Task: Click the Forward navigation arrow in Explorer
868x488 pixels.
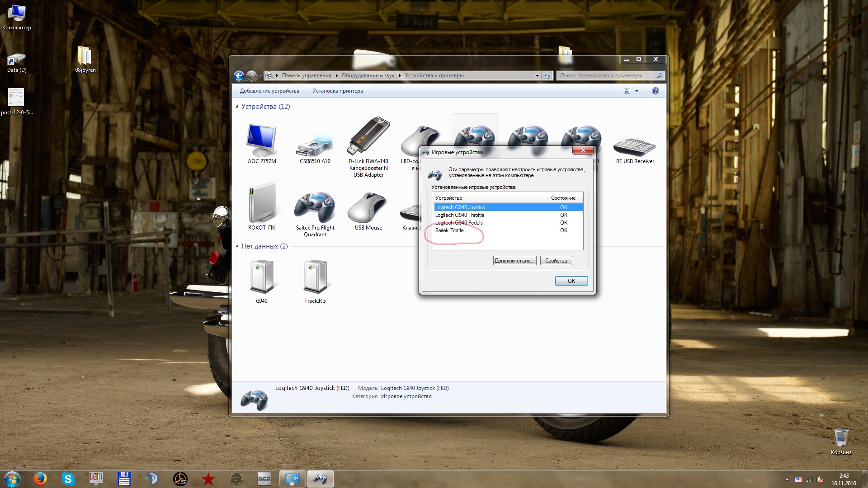Action: click(x=252, y=75)
